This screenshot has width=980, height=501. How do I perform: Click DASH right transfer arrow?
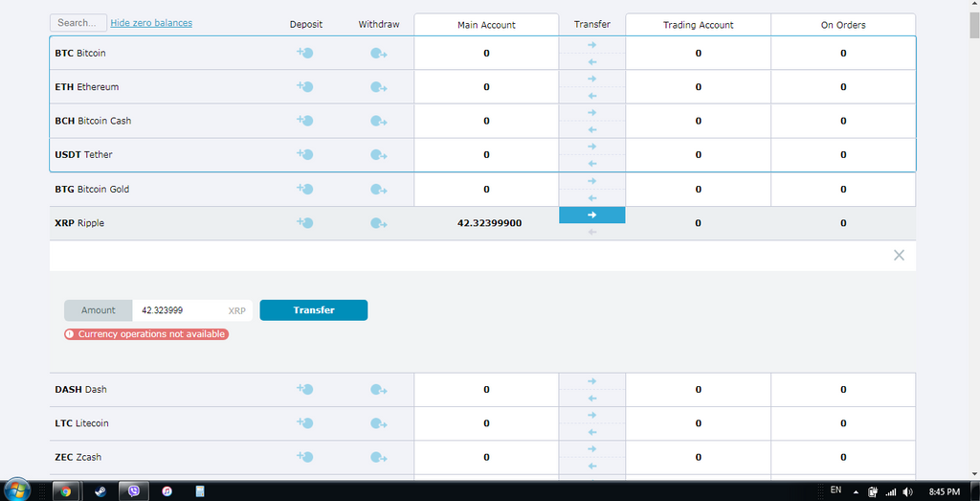click(591, 381)
